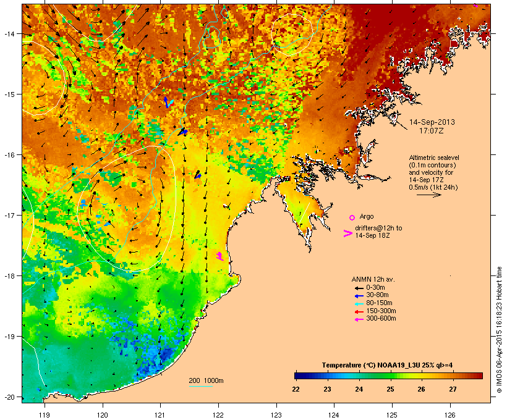Click the Temperature NOAA19_L3U colorbar title
507x420 pixels.
[x=388, y=366]
